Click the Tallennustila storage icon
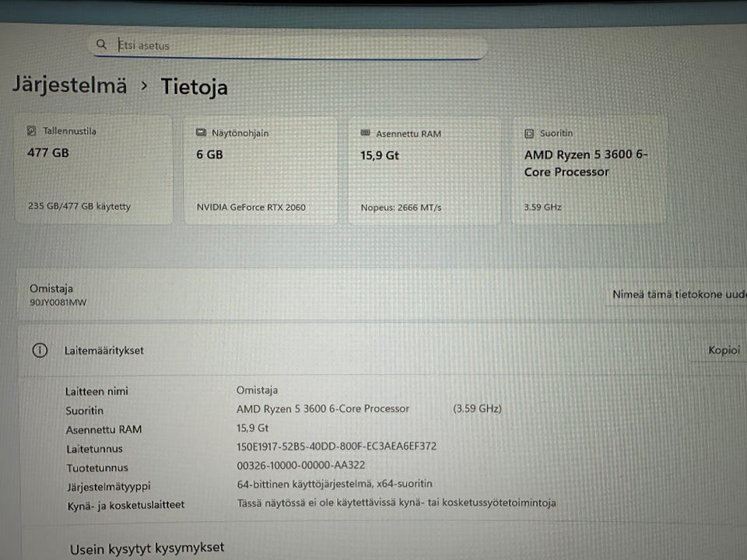The image size is (747, 560). tap(31, 131)
